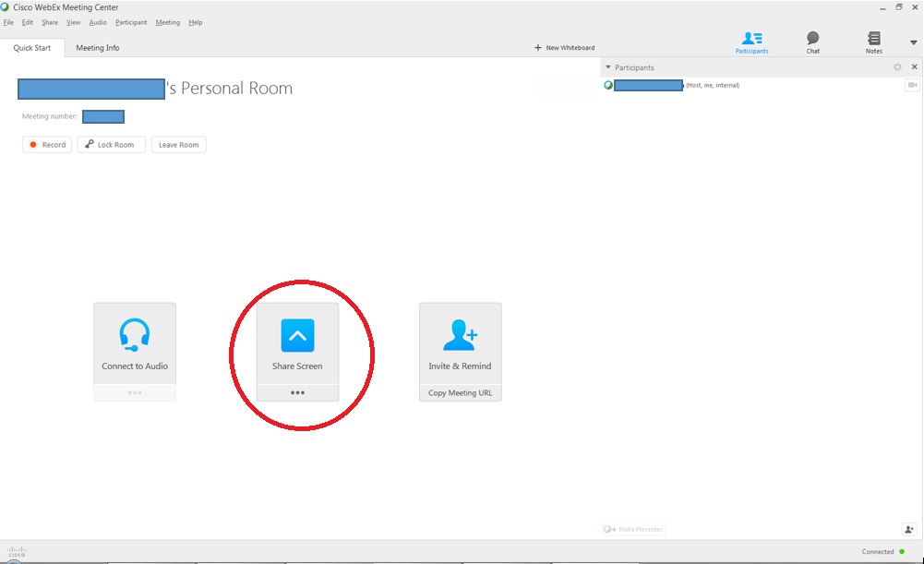Click Copy Meeting URL
Screen dimensions: 924x564
point(461,393)
